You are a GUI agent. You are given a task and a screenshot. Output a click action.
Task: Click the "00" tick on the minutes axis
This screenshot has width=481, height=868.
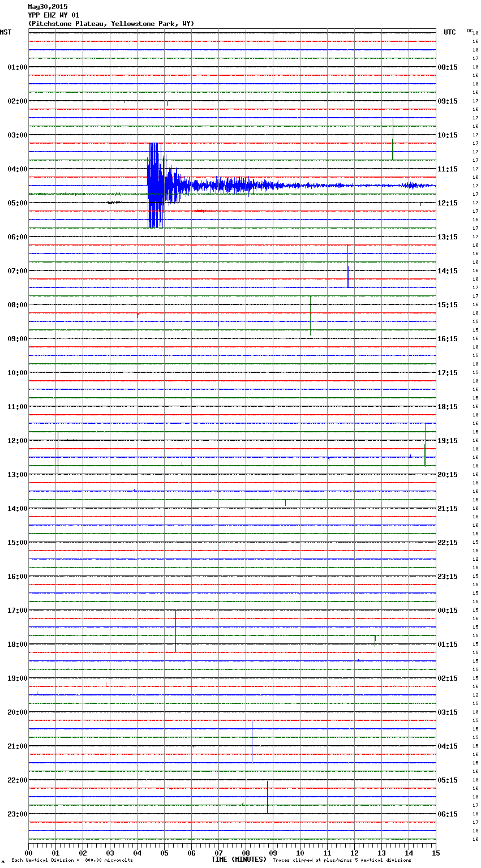[28, 853]
